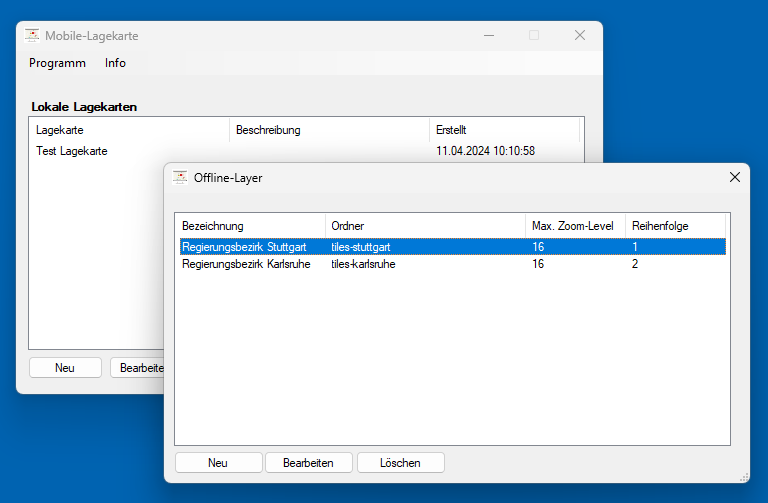Close the Offline-Layer dialog

[x=734, y=177]
